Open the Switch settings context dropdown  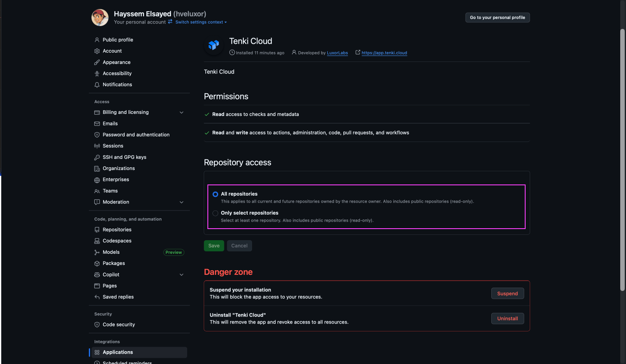(201, 22)
